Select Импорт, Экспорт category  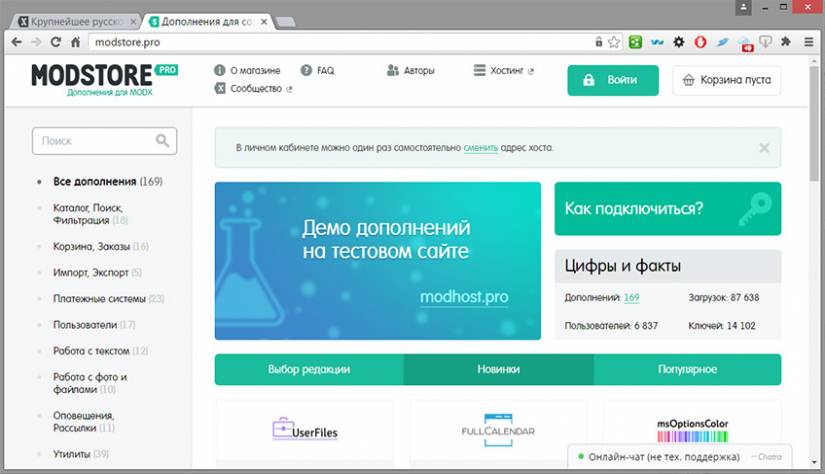[x=97, y=273]
